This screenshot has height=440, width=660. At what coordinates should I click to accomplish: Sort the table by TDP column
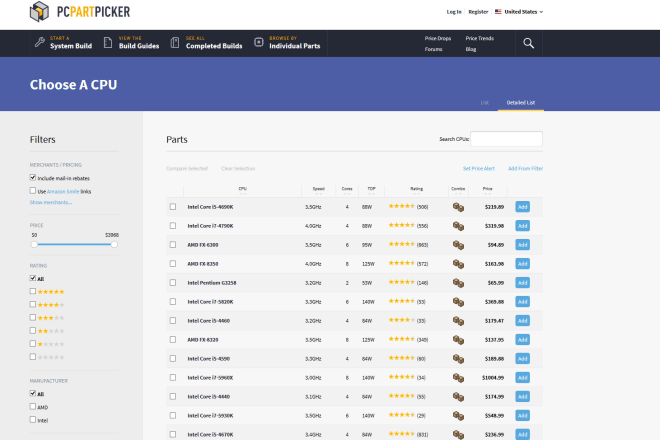tap(371, 190)
